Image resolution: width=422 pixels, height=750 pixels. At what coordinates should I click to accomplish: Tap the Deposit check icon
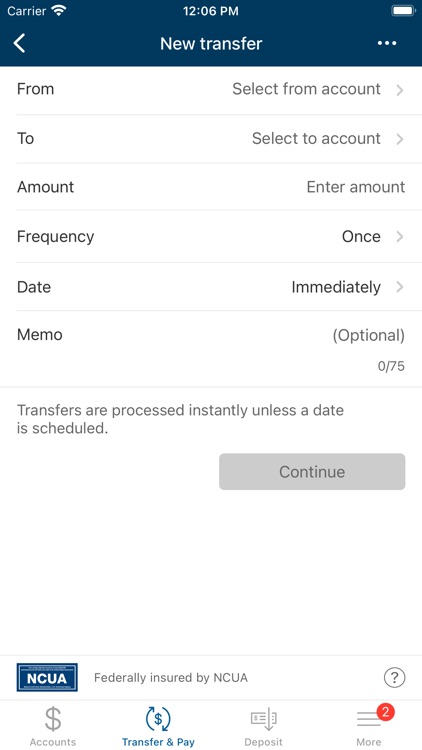264,719
